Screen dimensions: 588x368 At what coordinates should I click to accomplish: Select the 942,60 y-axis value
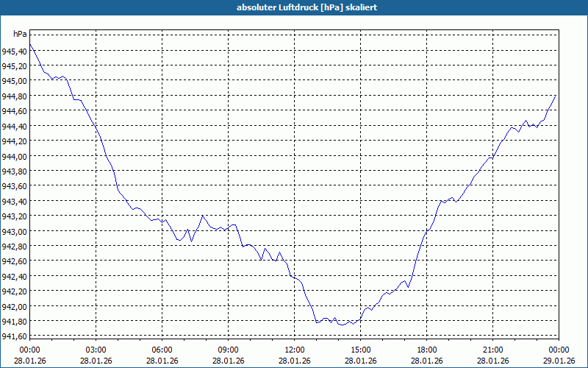pos(14,261)
